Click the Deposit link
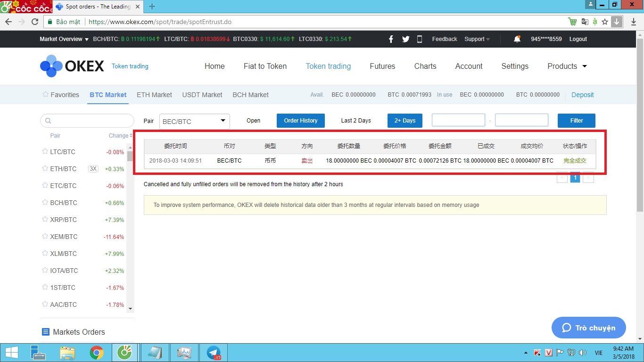Image resolution: width=644 pixels, height=362 pixels. (x=582, y=95)
